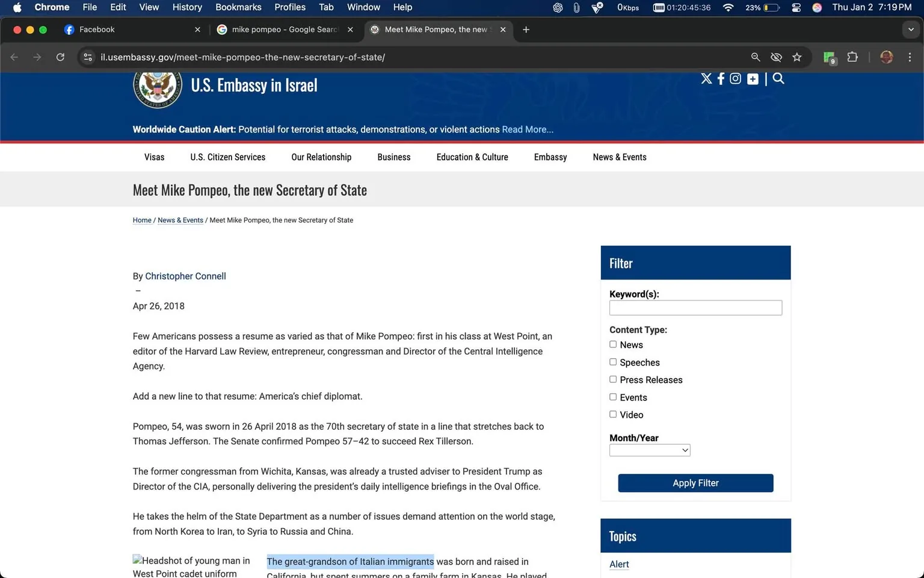Screen dimensions: 924x578
Task: Open the Bookmarks menu in the menu bar
Action: [238, 7]
